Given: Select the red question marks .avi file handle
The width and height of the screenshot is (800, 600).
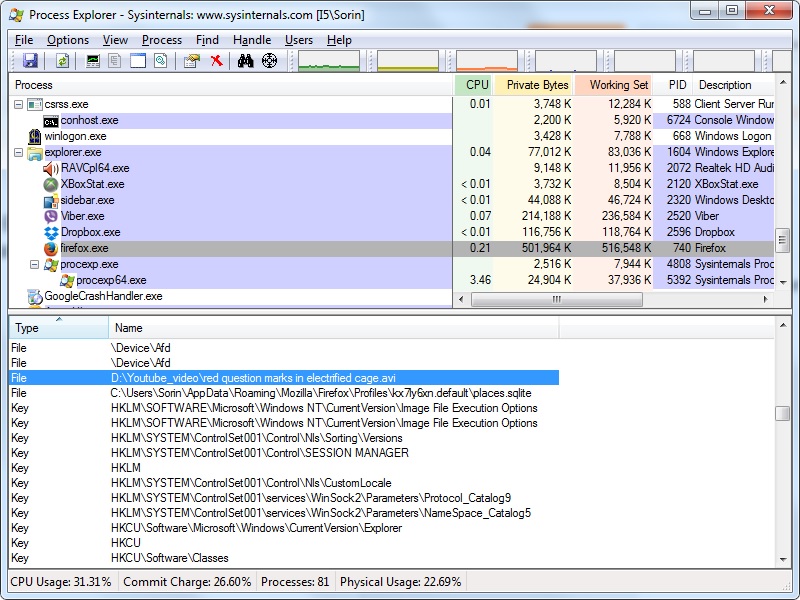Looking at the screenshot, I should [284, 378].
